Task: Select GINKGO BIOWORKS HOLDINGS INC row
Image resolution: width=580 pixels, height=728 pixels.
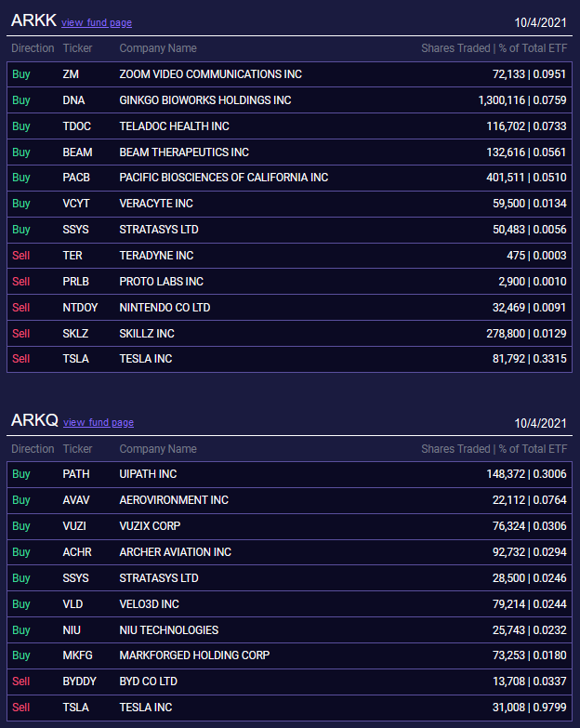Action: pyautogui.click(x=290, y=99)
